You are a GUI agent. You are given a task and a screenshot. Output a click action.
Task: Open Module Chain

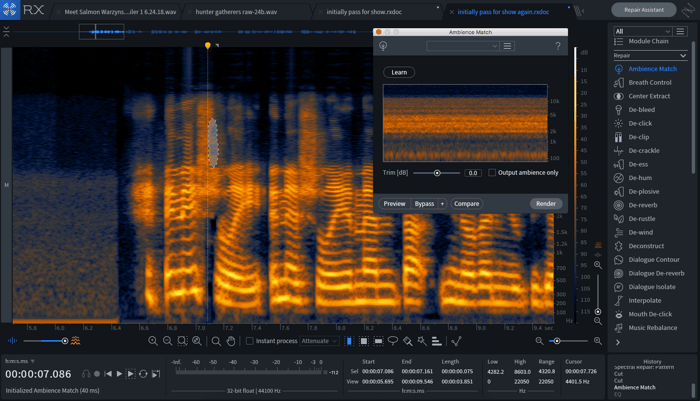coord(648,42)
